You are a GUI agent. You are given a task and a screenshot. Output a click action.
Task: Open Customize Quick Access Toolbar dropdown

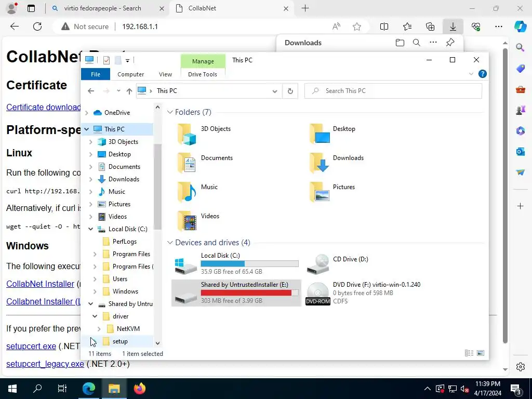point(128,61)
